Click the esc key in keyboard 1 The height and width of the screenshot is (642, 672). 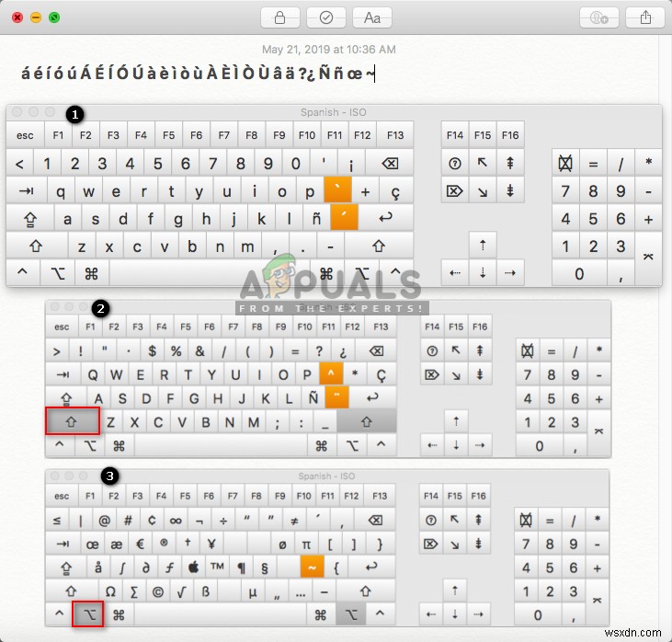[x=25, y=135]
